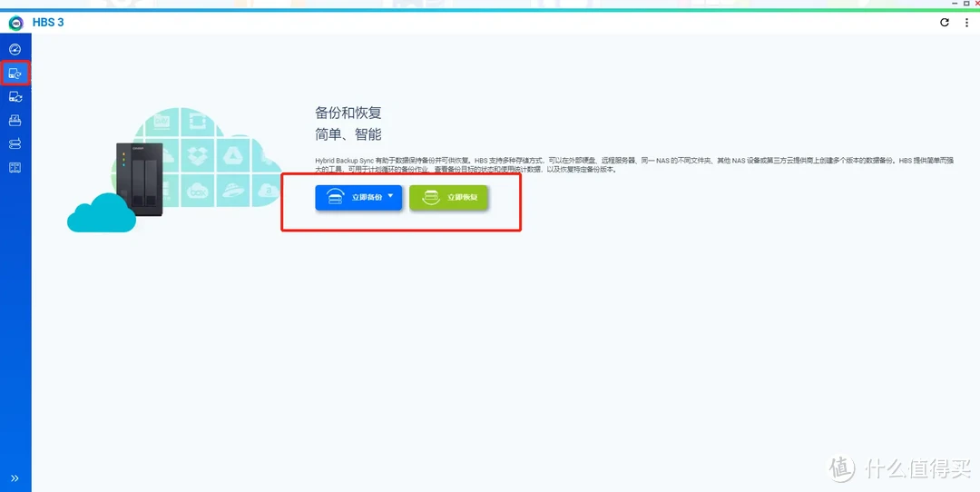The height and width of the screenshot is (492, 980).
Task: Open the Sync section in the sidebar
Action: [15, 97]
